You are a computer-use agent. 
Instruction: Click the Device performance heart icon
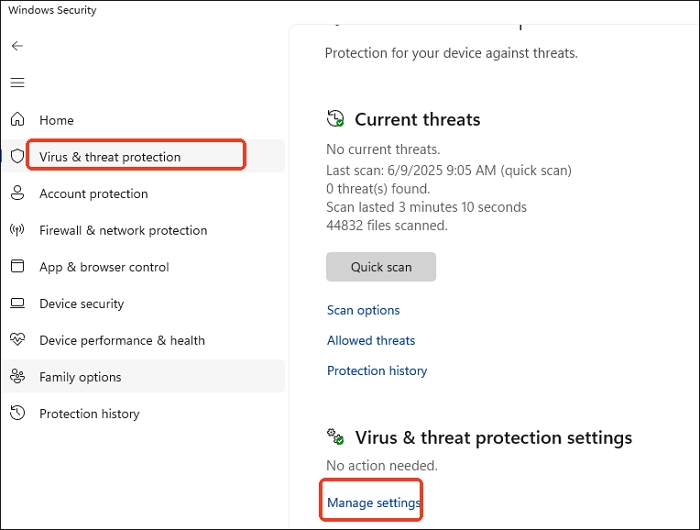point(17,340)
